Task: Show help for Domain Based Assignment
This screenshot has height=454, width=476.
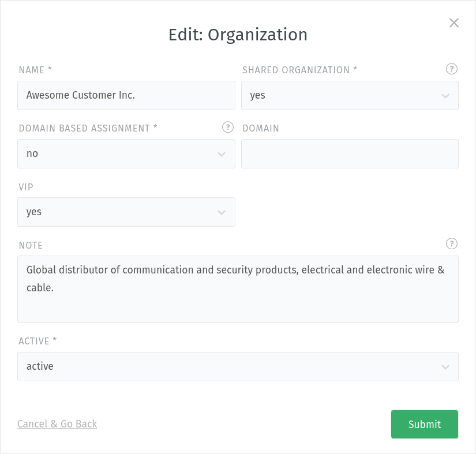Action: coord(228,127)
